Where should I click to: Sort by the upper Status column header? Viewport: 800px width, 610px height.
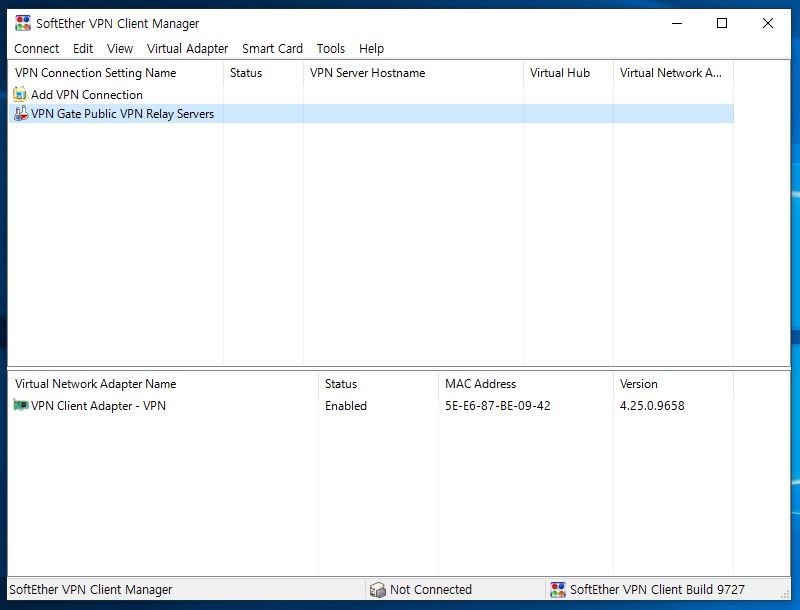(x=263, y=73)
